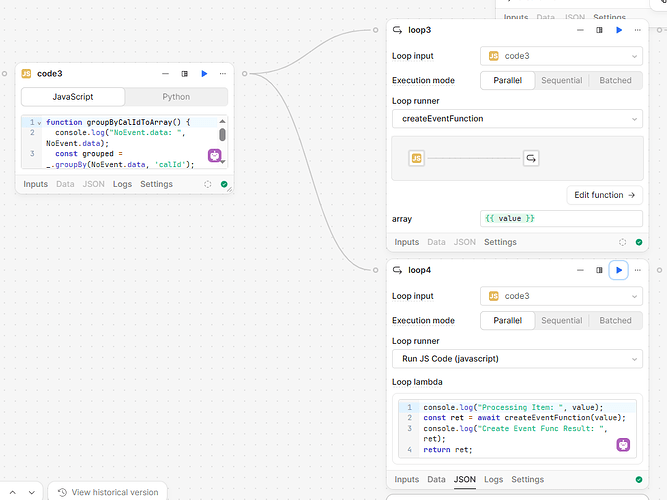Click the array value input field
The width and height of the screenshot is (667, 500).
point(560,218)
